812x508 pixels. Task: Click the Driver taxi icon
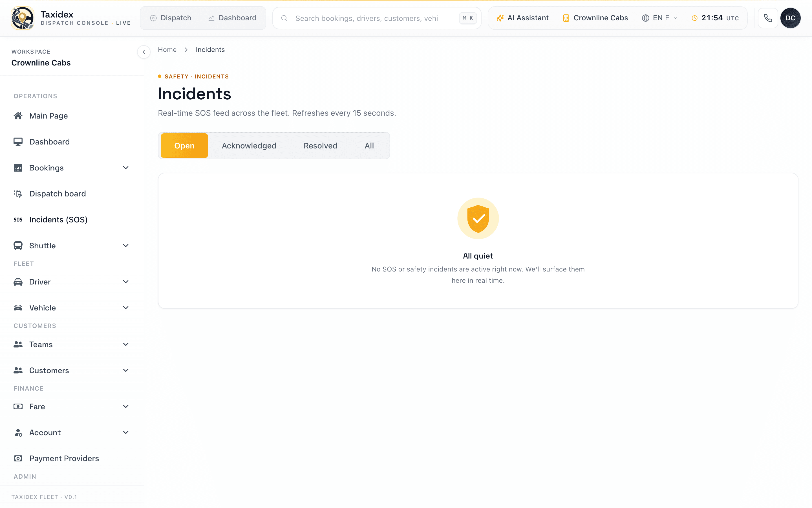18,282
